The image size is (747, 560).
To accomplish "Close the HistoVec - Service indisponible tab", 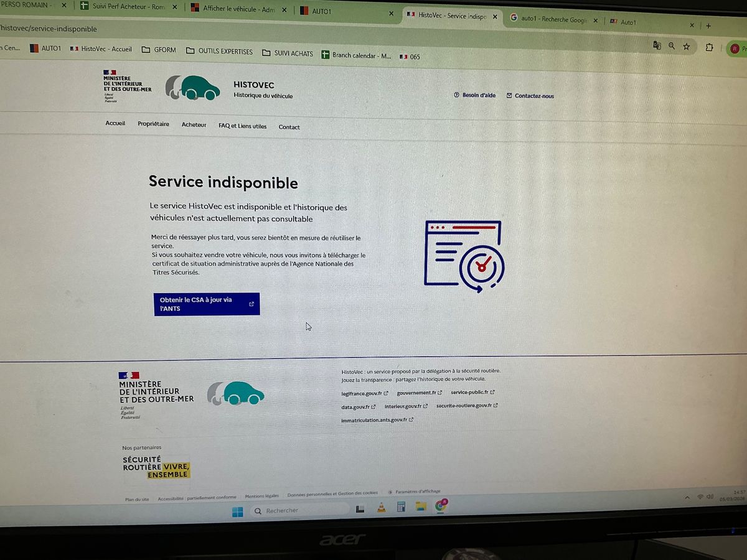I will tap(496, 17).
